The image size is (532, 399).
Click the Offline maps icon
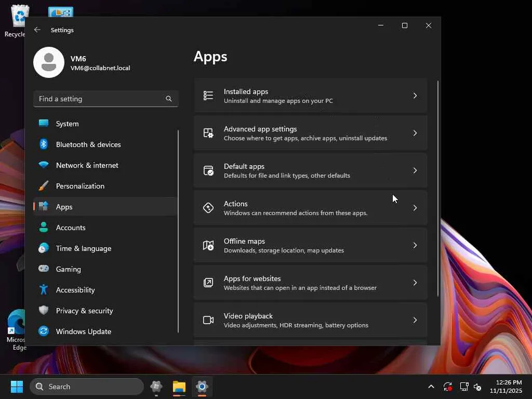[x=208, y=245]
